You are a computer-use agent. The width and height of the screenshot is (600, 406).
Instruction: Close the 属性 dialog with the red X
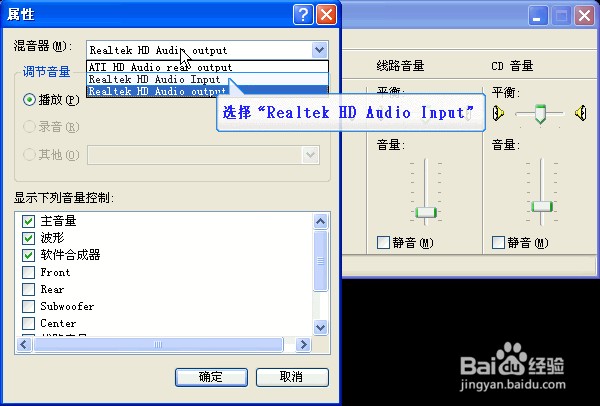pos(326,15)
